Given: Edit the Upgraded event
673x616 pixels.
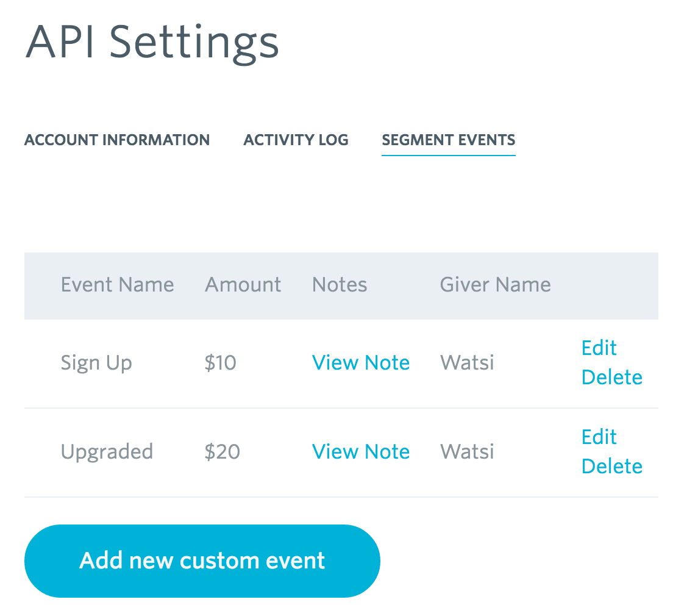Looking at the screenshot, I should (599, 437).
